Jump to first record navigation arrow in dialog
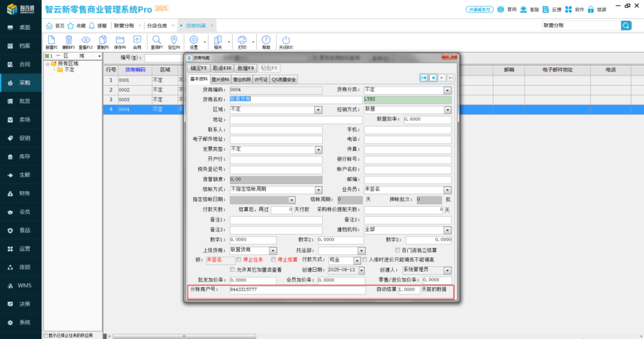The height and width of the screenshot is (339, 644). [x=423, y=77]
